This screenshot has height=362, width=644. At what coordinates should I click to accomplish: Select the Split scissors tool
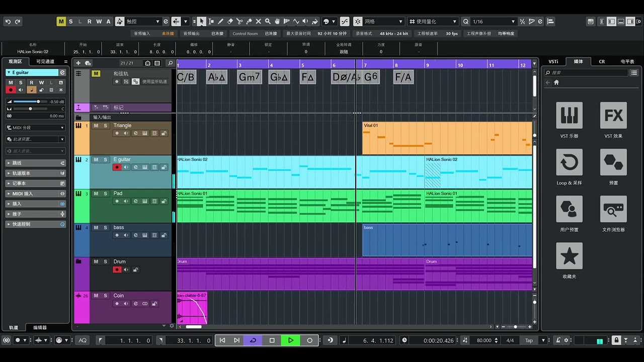[x=239, y=22]
